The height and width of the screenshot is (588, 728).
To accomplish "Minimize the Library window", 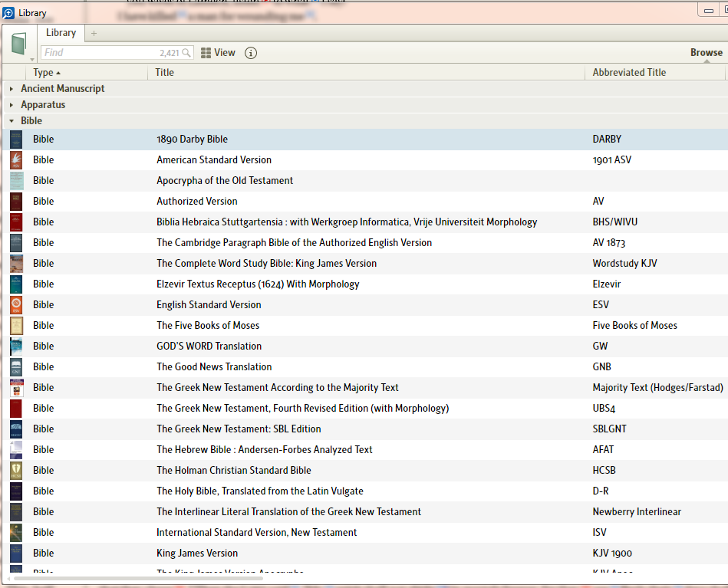I will [x=709, y=10].
